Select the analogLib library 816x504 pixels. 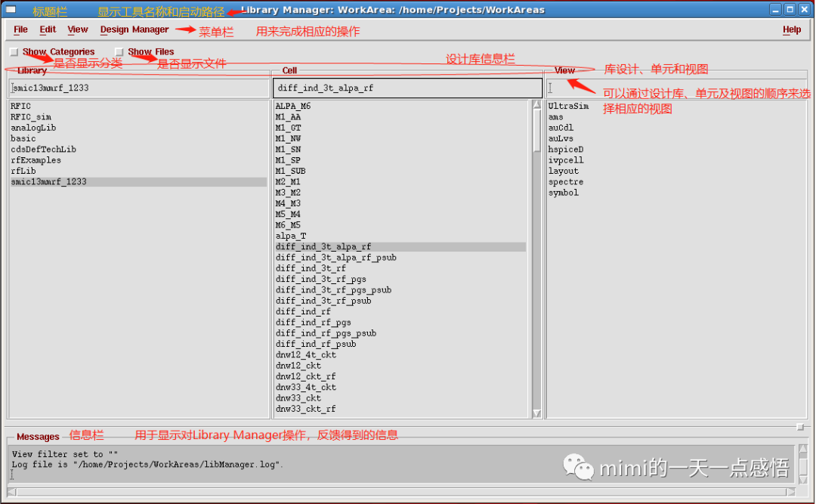coord(33,128)
